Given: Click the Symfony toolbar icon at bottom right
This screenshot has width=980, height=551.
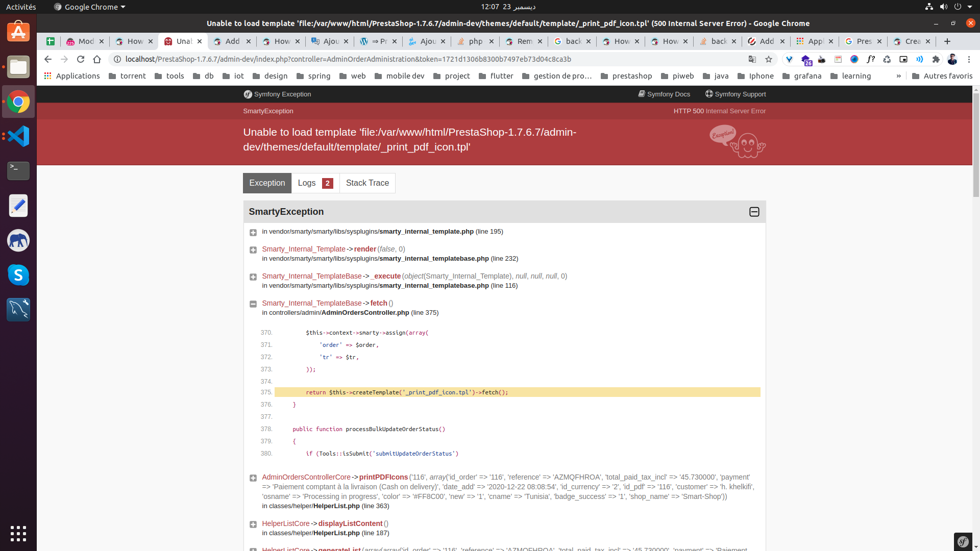Looking at the screenshot, I should click(x=963, y=542).
